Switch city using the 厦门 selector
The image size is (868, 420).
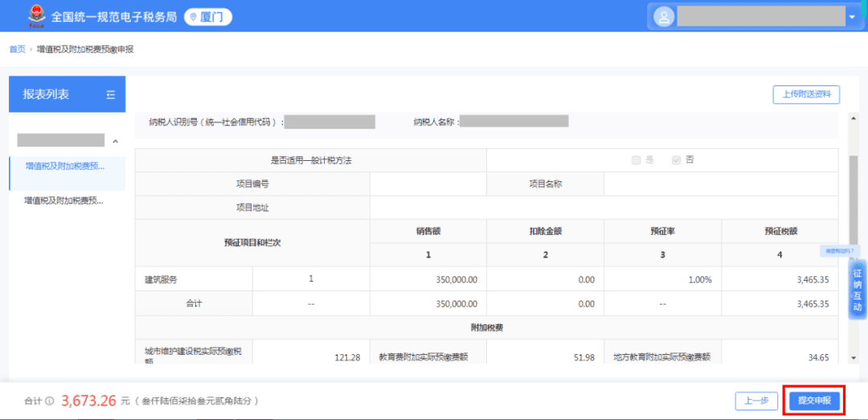click(x=207, y=17)
